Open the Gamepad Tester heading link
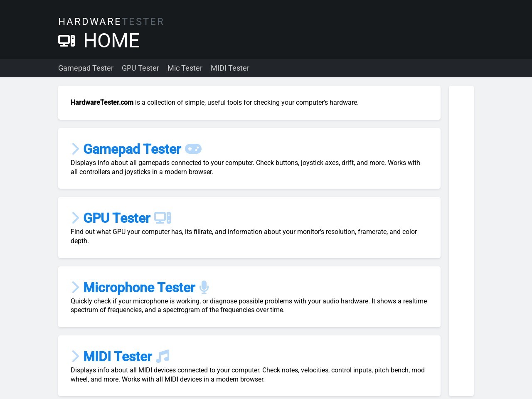The height and width of the screenshot is (399, 532). point(132,149)
